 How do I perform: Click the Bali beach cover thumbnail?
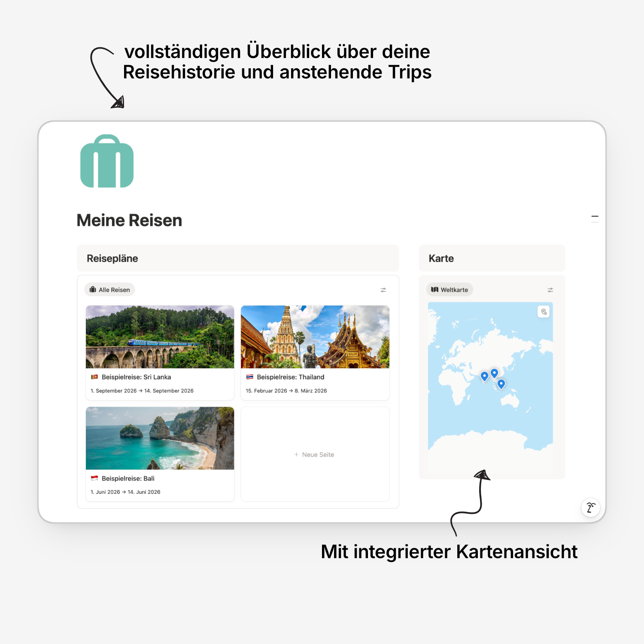(160, 438)
